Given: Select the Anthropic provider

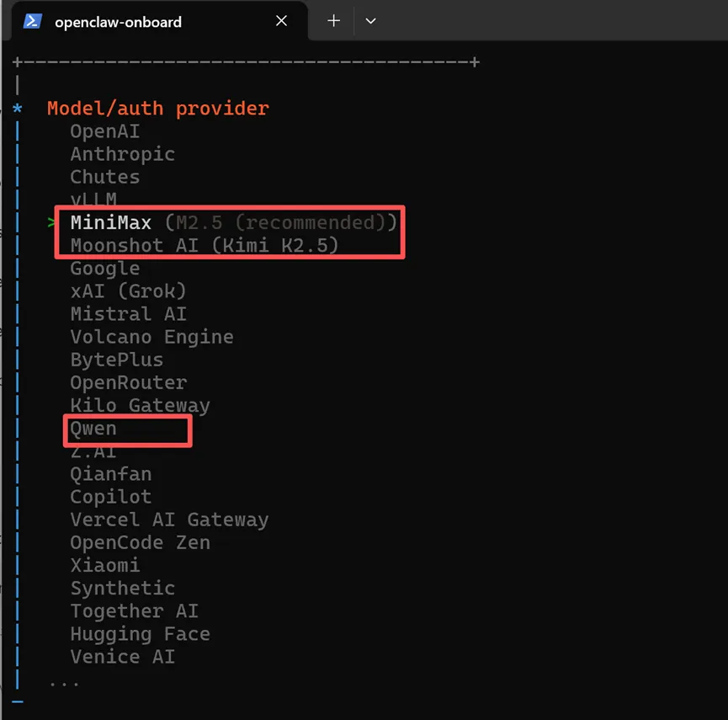Looking at the screenshot, I should click(x=123, y=154).
